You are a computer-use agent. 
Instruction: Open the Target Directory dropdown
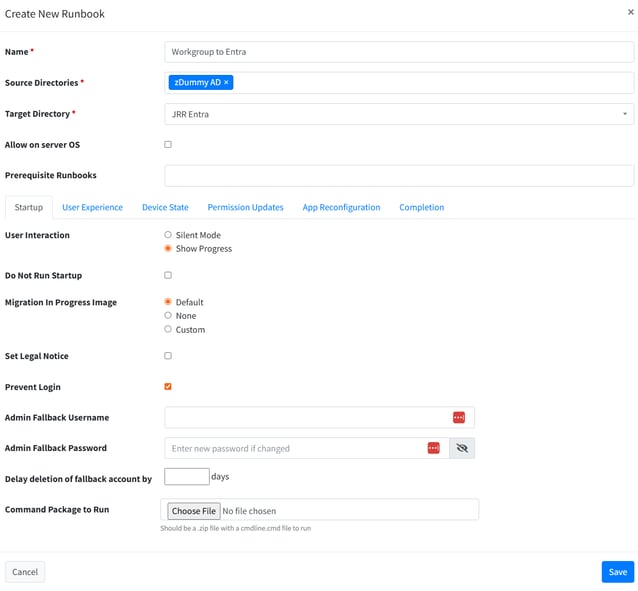(x=399, y=114)
